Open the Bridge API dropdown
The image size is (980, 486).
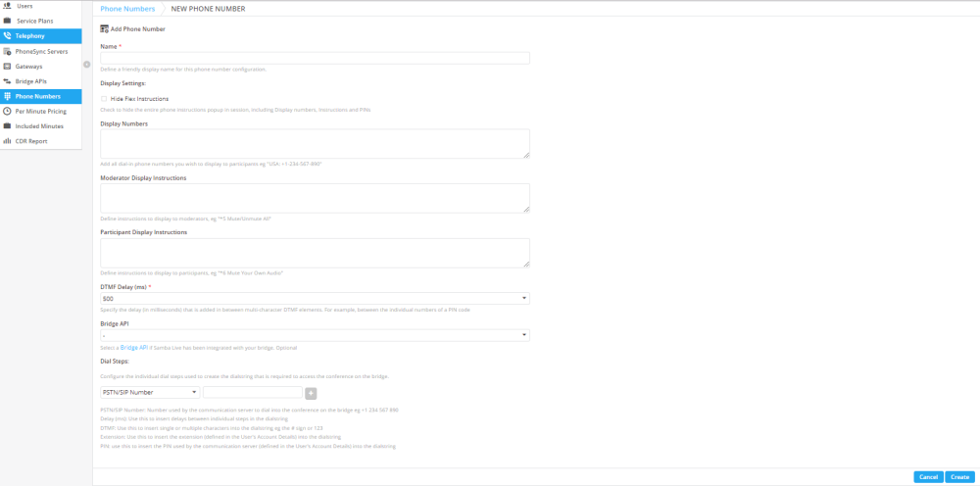coord(315,335)
